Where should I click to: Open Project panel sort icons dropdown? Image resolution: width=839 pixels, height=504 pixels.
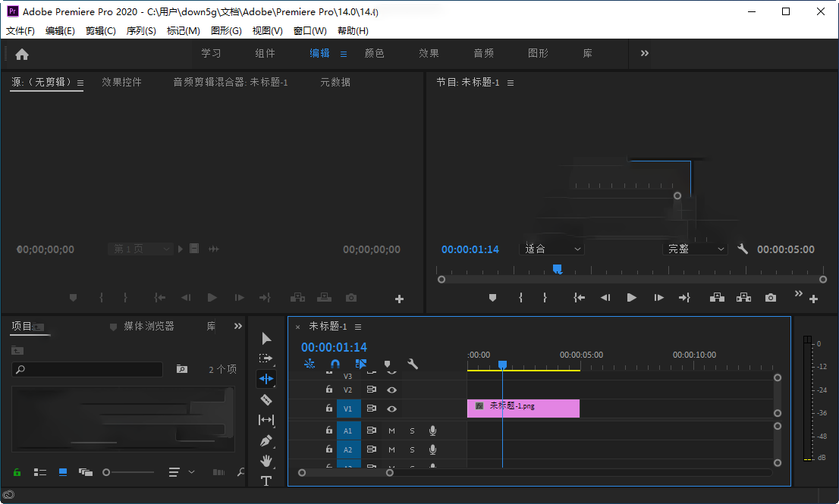point(181,472)
